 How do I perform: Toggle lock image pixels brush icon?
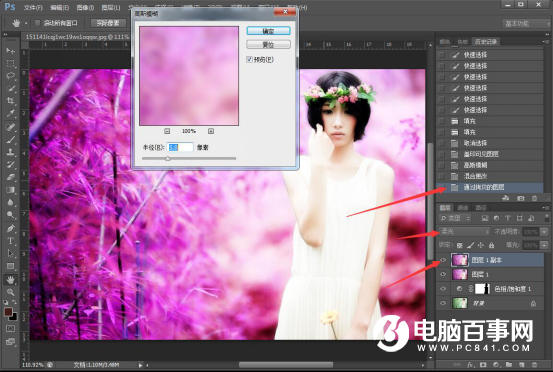[470, 245]
